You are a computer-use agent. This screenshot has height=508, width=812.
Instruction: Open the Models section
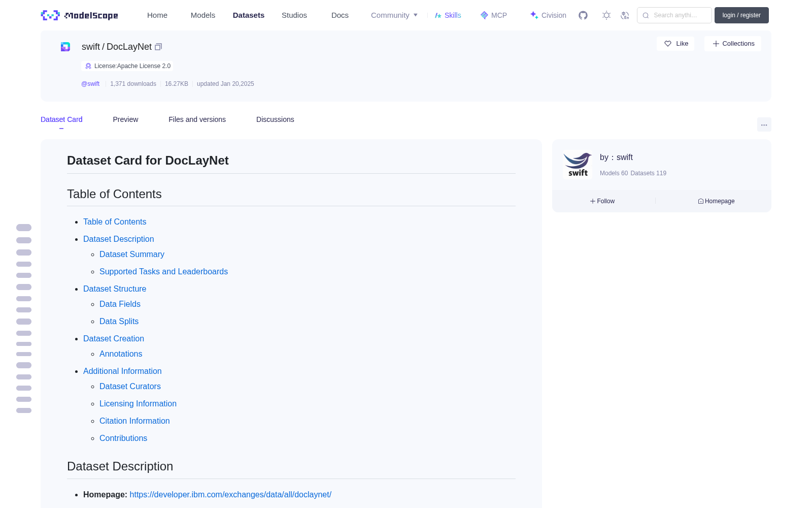pyautogui.click(x=203, y=15)
